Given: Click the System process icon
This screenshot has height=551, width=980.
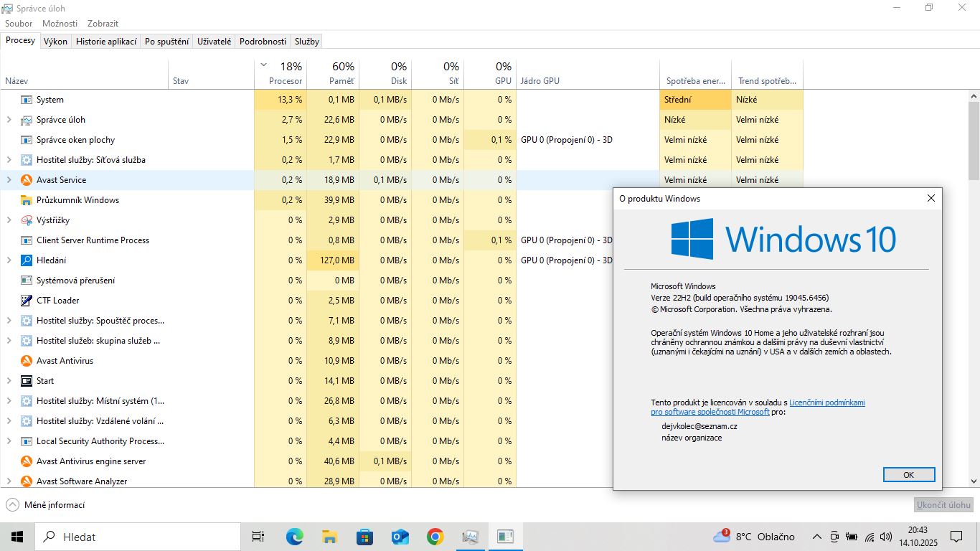Looking at the screenshot, I should [27, 100].
